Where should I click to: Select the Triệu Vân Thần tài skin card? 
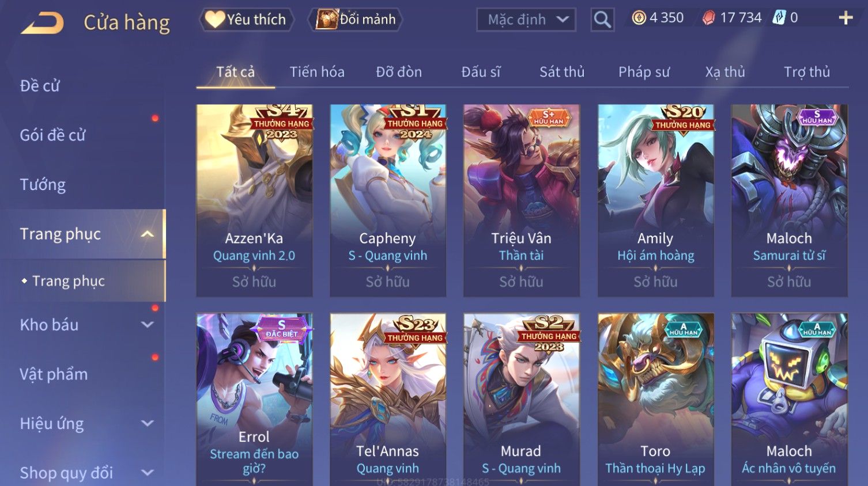tap(522, 200)
